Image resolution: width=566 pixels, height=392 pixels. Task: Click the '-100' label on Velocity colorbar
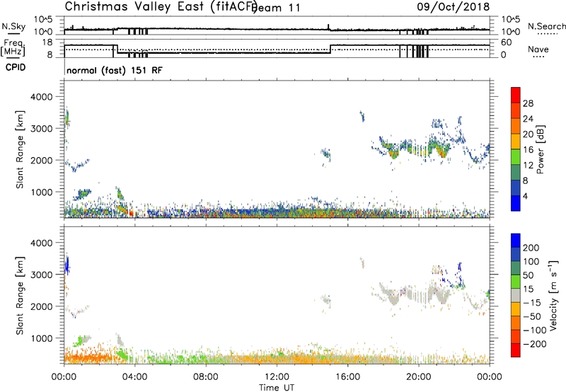[534, 330]
